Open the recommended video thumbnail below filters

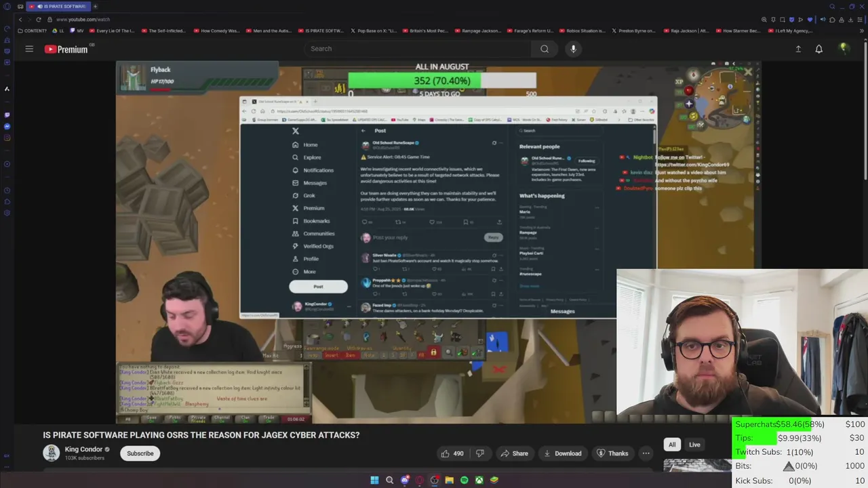click(697, 465)
